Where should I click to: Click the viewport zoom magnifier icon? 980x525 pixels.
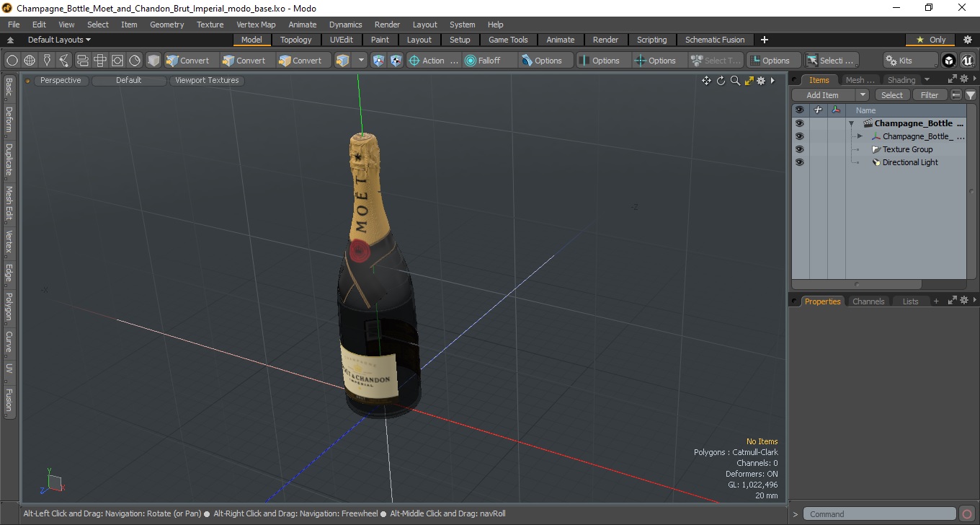click(x=735, y=81)
